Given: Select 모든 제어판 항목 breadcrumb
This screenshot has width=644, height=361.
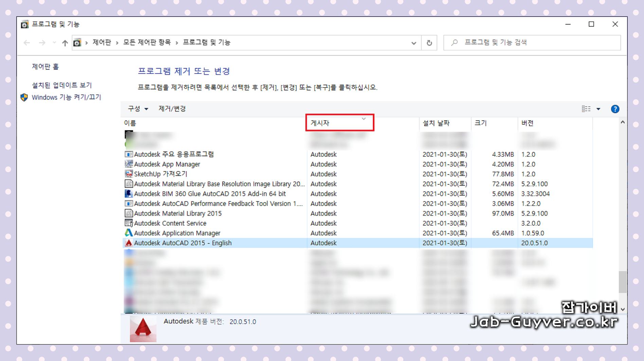Looking at the screenshot, I should point(147,42).
